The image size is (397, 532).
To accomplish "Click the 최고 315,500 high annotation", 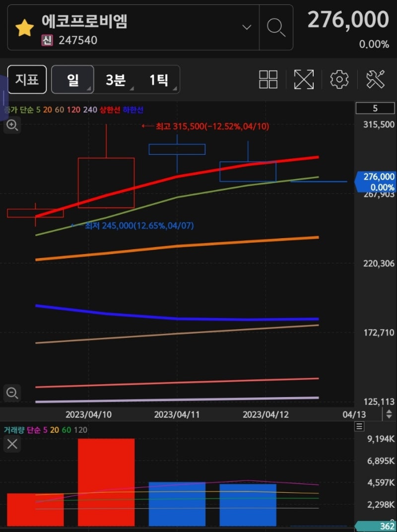I will click(x=205, y=126).
